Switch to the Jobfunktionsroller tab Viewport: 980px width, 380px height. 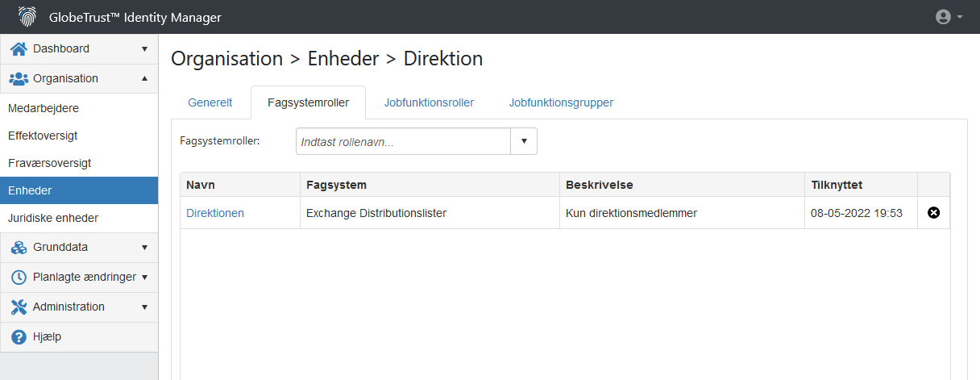[x=429, y=102]
